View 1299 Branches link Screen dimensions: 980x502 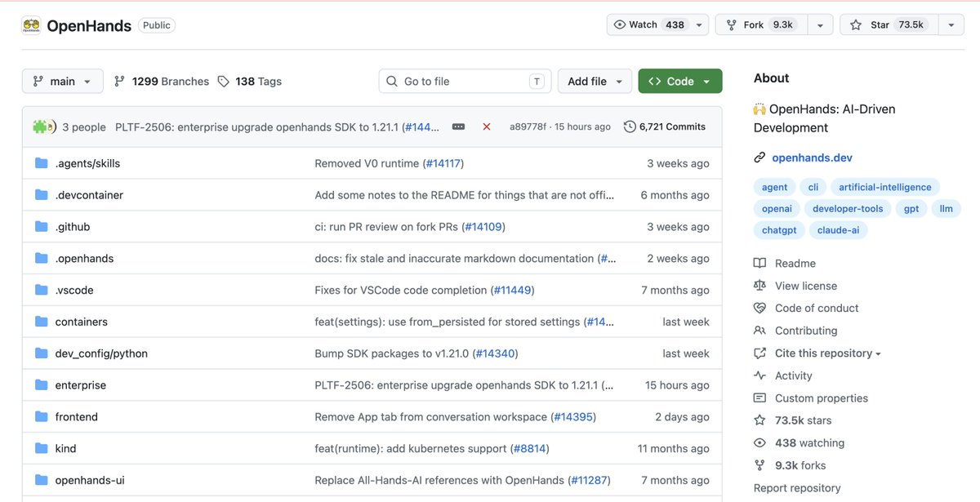pyautogui.click(x=162, y=82)
